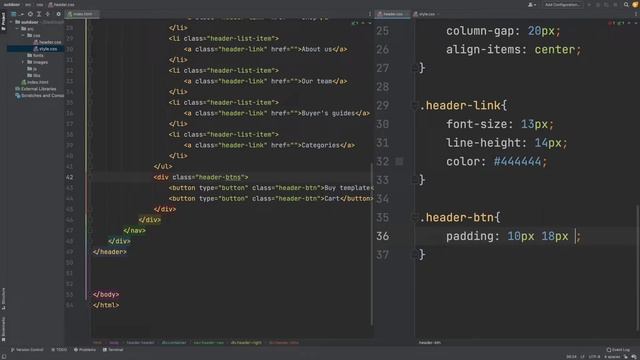This screenshot has width=640, height=360.
Task: Open the TODO tool window
Action: point(59,350)
